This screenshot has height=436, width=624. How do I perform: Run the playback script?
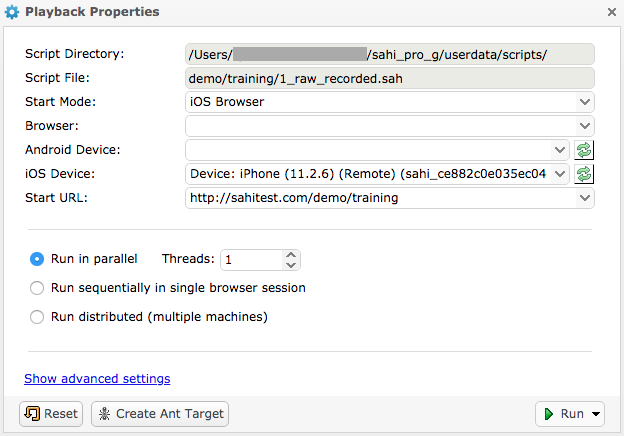point(565,414)
